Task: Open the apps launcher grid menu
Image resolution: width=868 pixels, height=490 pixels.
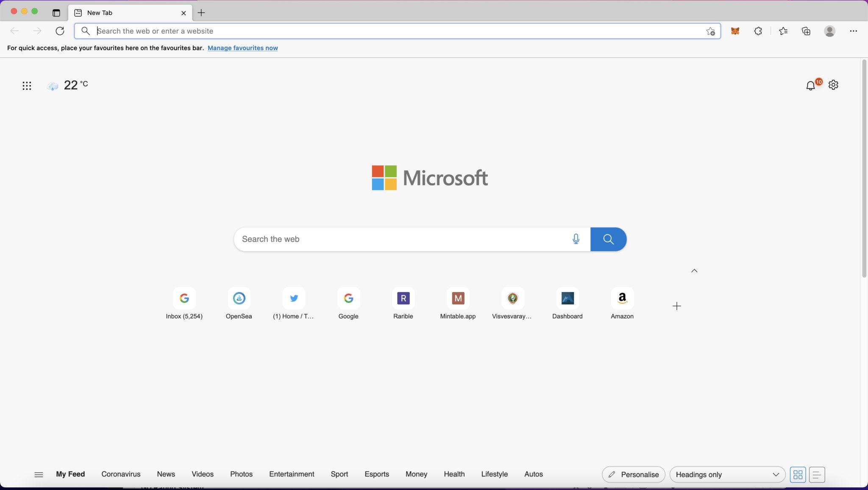Action: pos(27,85)
